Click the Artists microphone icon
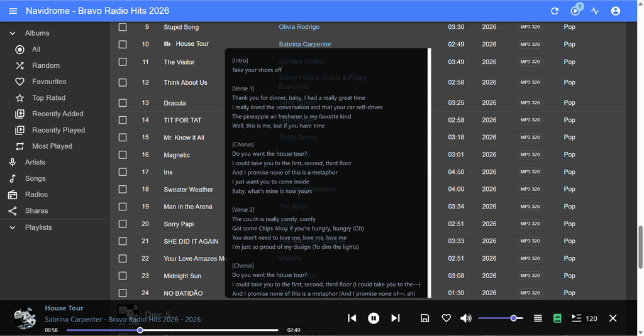The height and width of the screenshot is (336, 644). click(x=13, y=163)
